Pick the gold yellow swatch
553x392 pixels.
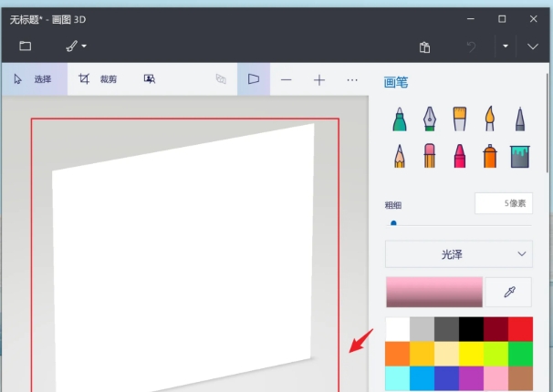(x=423, y=354)
